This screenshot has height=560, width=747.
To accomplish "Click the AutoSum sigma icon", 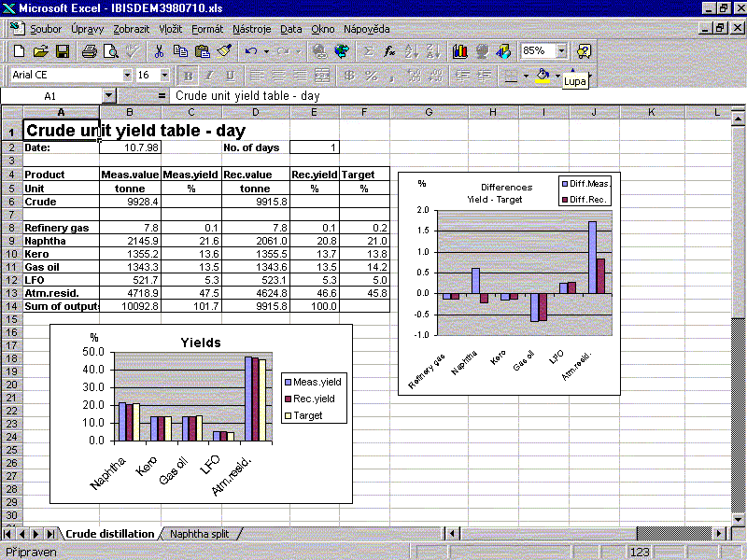I will [x=368, y=51].
